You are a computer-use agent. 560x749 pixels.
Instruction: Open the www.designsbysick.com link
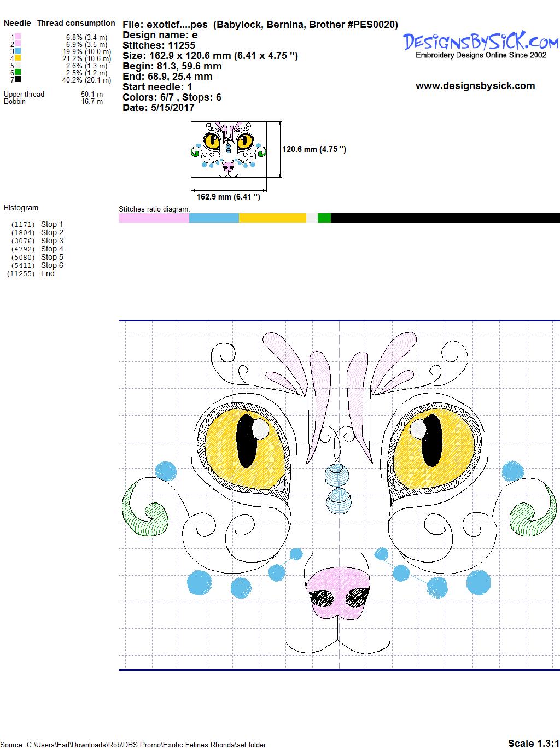pos(475,86)
